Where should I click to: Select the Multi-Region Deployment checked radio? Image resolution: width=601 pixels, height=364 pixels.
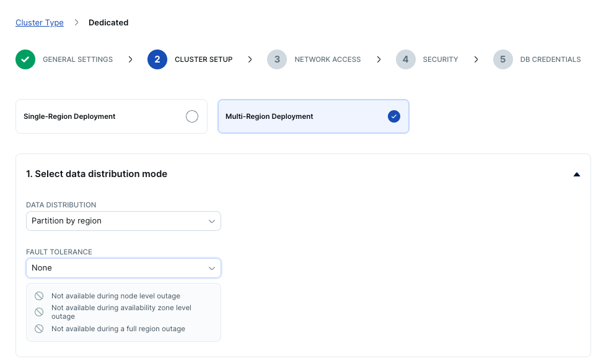[393, 116]
